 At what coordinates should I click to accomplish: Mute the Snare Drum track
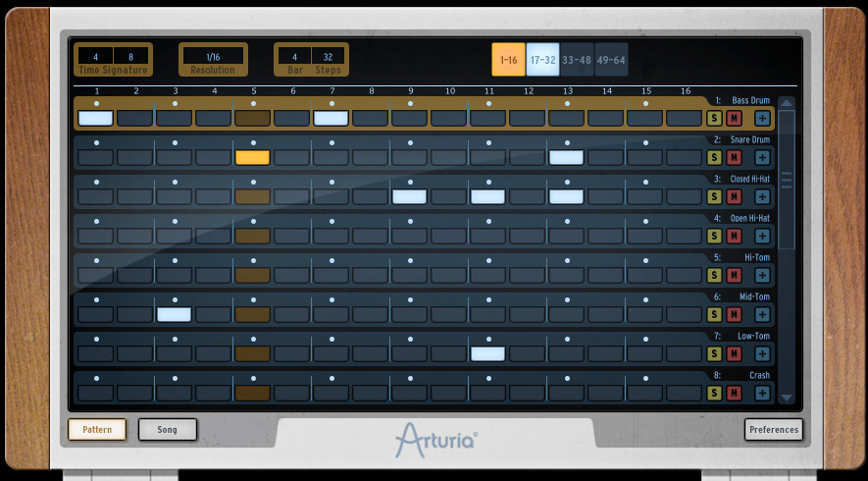734,158
